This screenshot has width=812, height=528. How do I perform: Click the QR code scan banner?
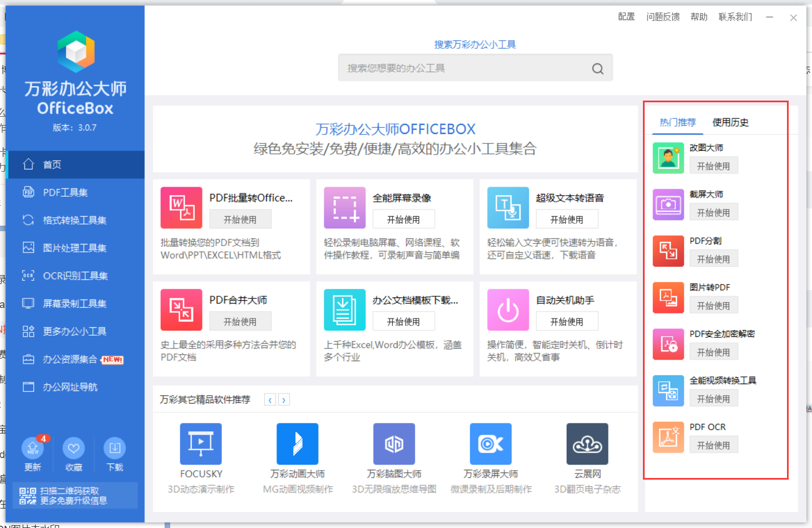click(x=75, y=496)
